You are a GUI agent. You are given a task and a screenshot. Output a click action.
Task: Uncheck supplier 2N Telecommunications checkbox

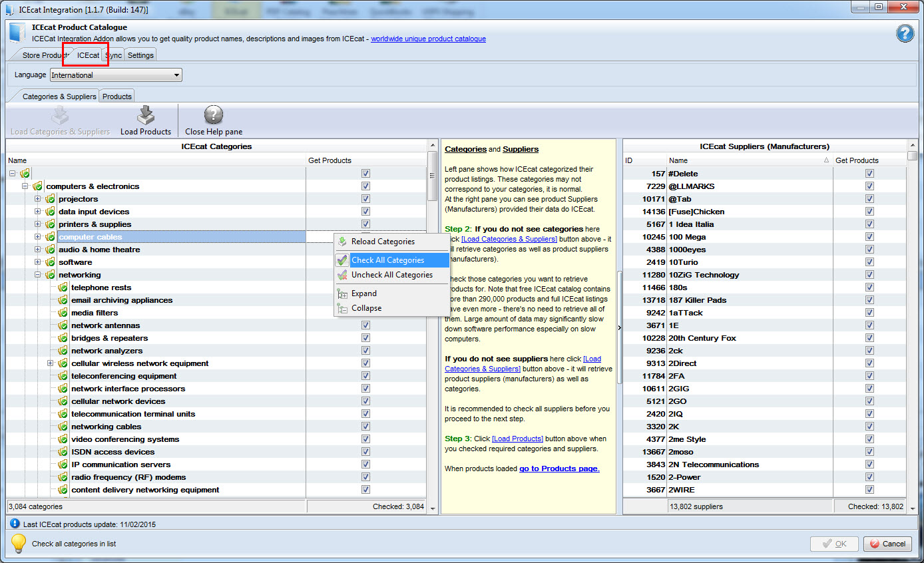click(x=869, y=465)
